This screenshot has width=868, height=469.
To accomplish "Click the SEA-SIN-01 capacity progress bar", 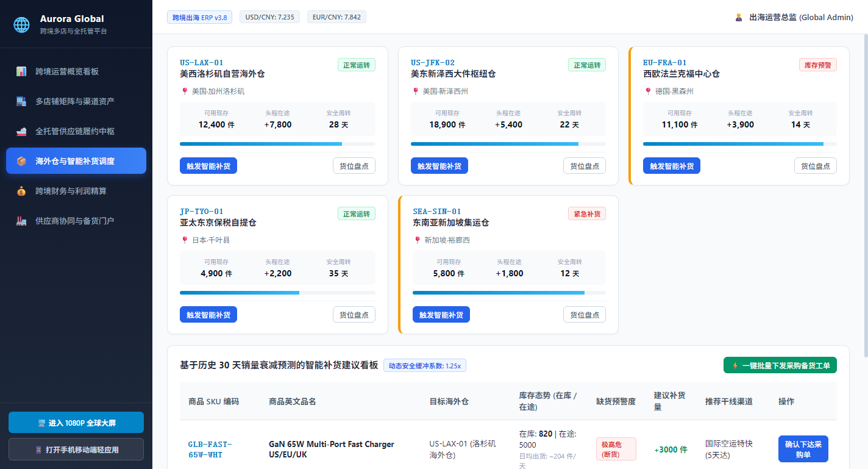I will (x=509, y=293).
